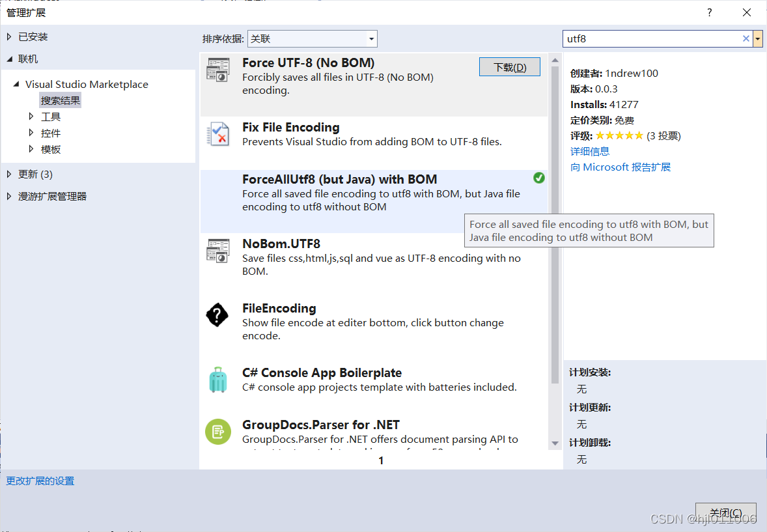767x532 pixels.
Task: Expand the 工具 tree node
Action: pos(31,117)
